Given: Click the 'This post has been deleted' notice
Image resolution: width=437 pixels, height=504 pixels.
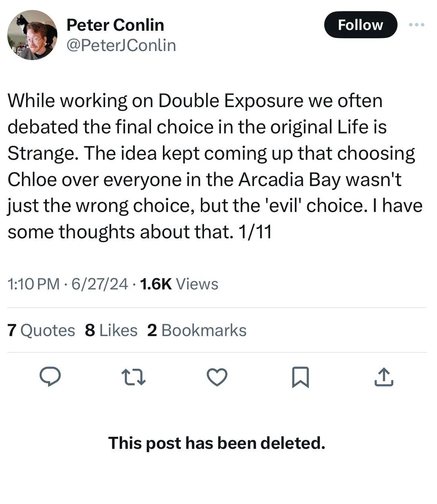Looking at the screenshot, I should (217, 443).
